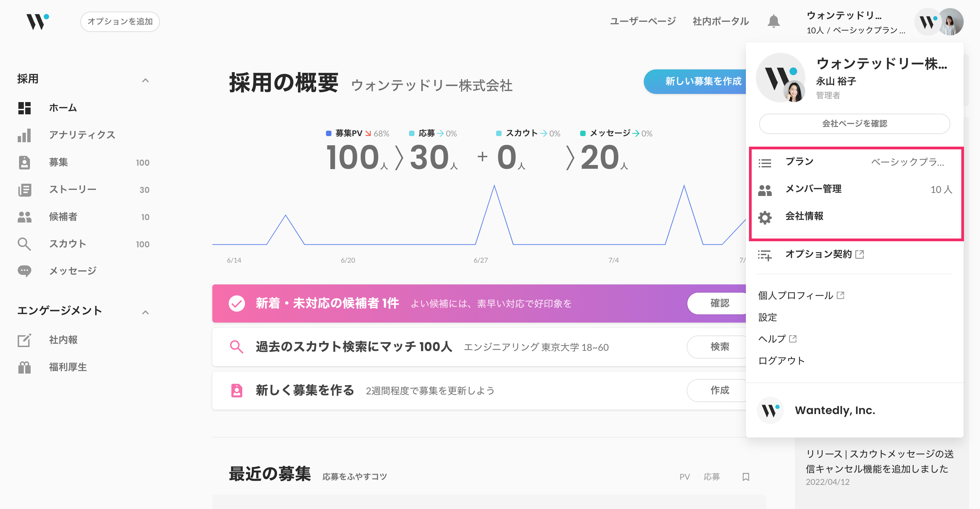The image size is (980, 509).
Task: Click 作成 button on new posting card
Action: pos(717,390)
